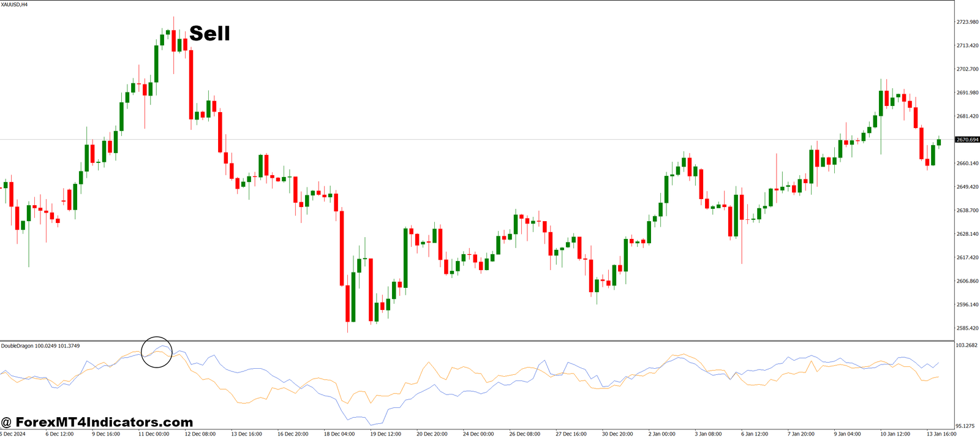Click the 2 Jan 00:00 time label

tap(662, 434)
